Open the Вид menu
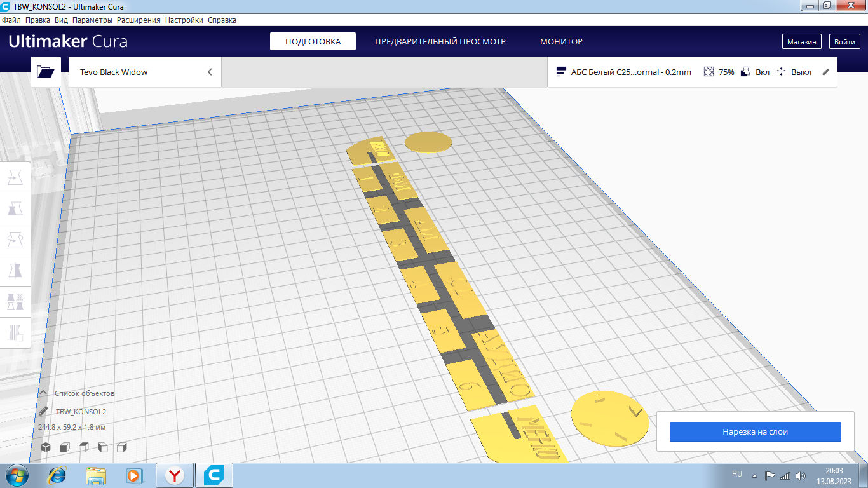The image size is (868, 488). (x=61, y=20)
